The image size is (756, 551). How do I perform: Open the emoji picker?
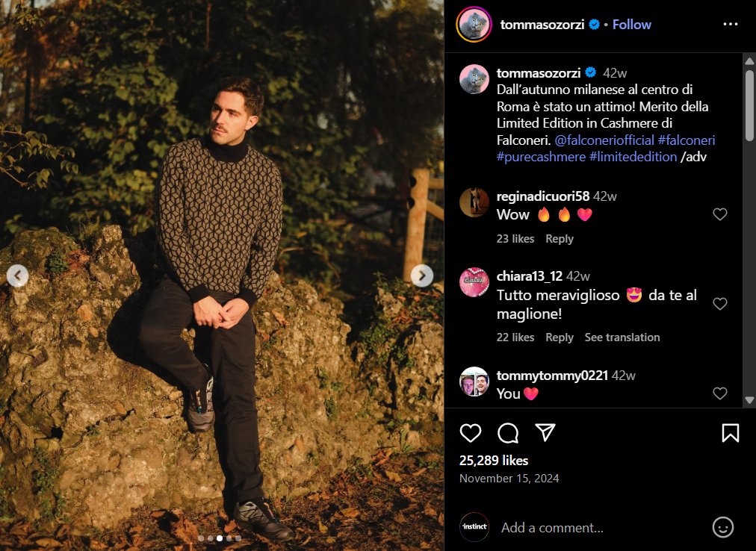tap(722, 527)
